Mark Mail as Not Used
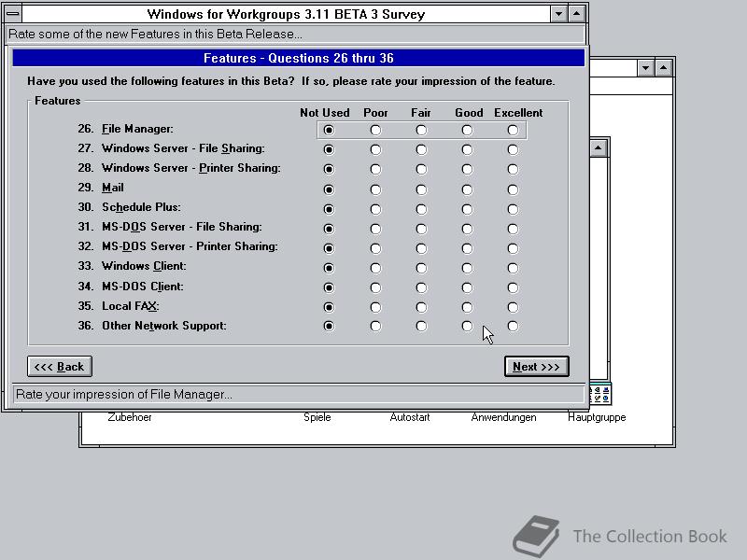The width and height of the screenshot is (747, 560). point(329,189)
